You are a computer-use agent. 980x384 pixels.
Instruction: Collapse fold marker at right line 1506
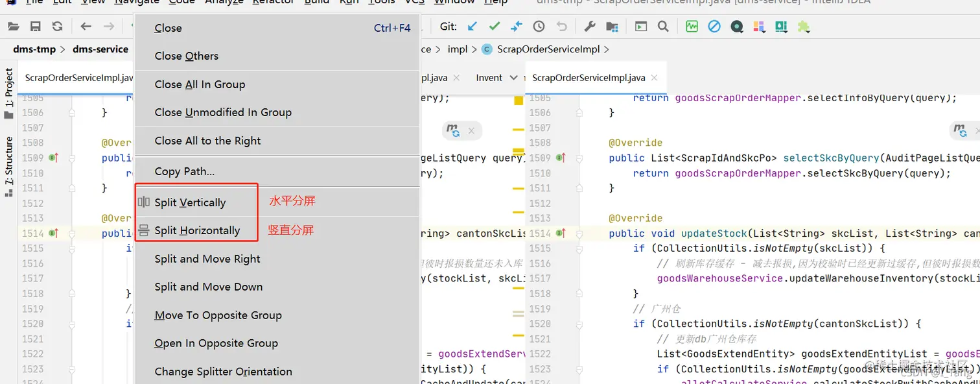579,112
